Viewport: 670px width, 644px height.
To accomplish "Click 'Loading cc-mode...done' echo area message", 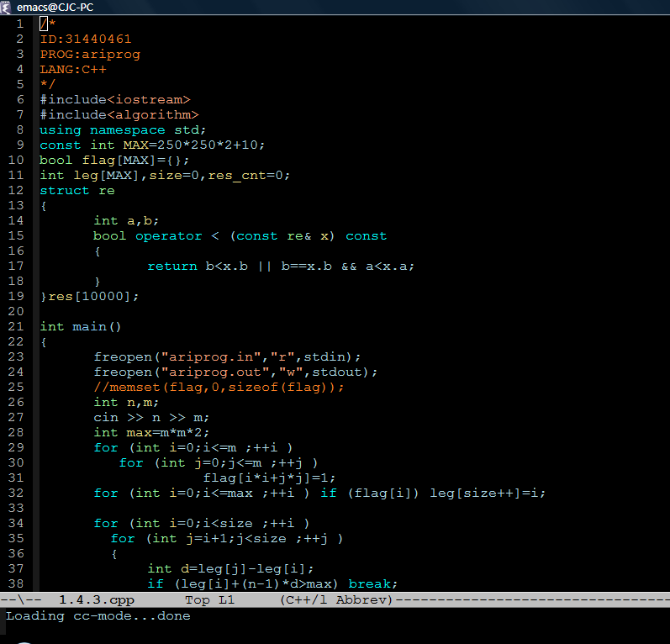I will pos(98,615).
